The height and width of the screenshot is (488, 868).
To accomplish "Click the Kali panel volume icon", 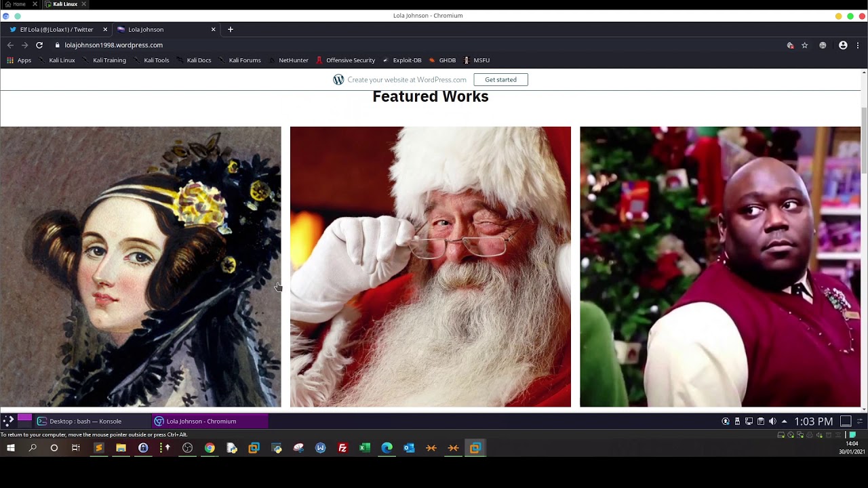I will pos(772,422).
